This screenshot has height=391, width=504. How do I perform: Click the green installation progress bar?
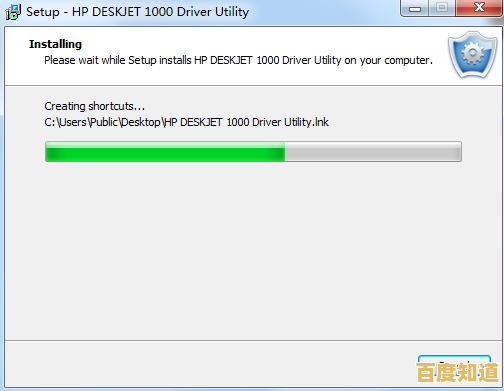pos(253,152)
